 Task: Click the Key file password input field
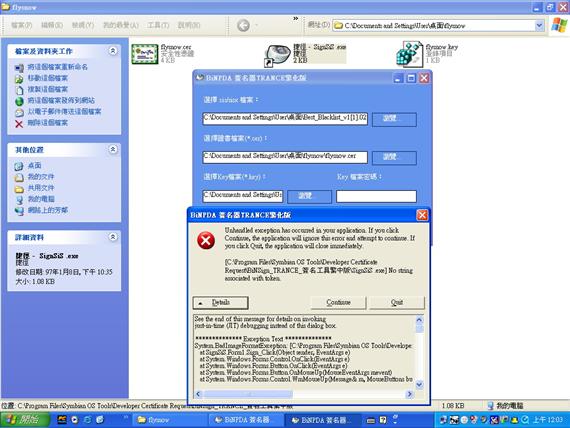[x=376, y=196]
